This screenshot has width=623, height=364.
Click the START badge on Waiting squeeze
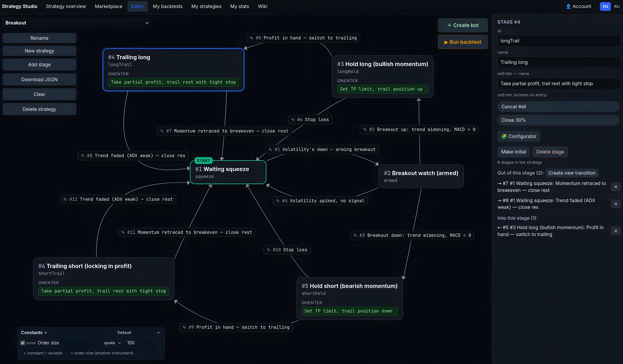point(203,161)
